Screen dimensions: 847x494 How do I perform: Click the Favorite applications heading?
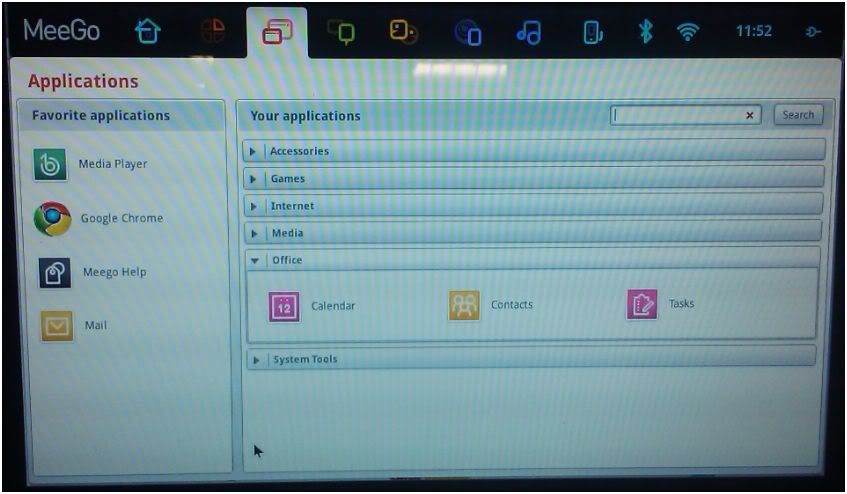(101, 116)
